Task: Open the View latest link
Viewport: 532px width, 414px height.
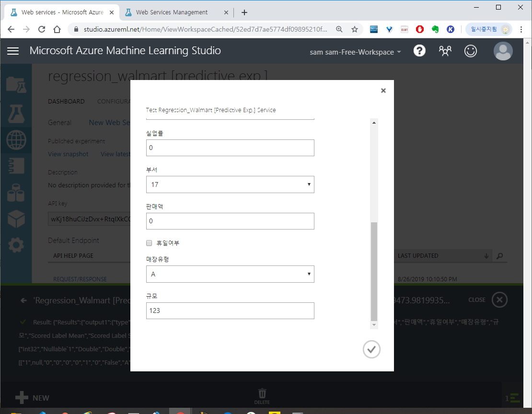Action: [x=116, y=154]
